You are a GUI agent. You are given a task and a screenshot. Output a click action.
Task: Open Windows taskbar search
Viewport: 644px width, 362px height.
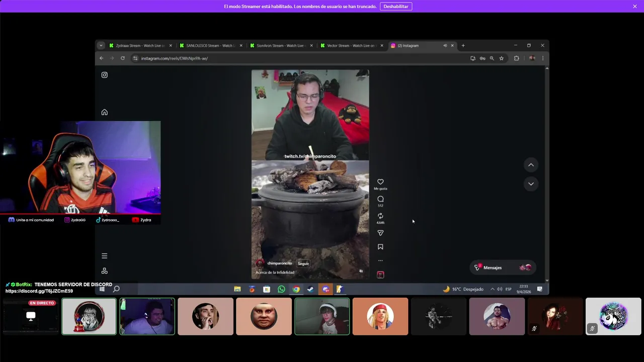116,289
